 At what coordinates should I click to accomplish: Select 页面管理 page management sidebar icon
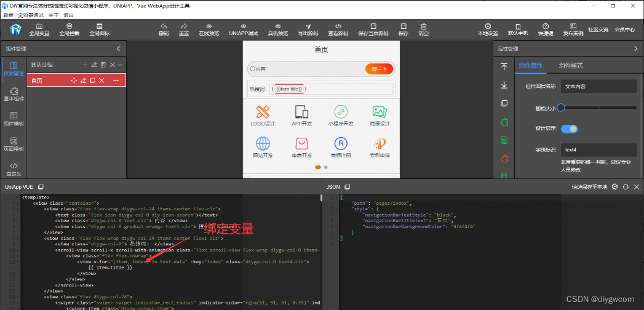pos(14,68)
